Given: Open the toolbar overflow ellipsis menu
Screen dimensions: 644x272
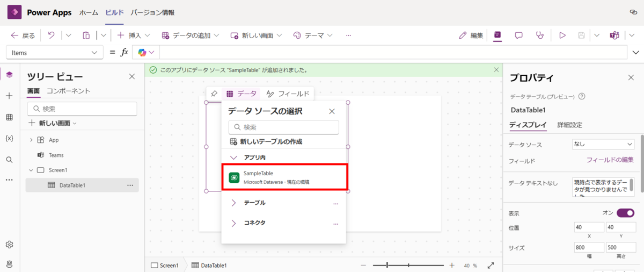Looking at the screenshot, I should (x=348, y=35).
